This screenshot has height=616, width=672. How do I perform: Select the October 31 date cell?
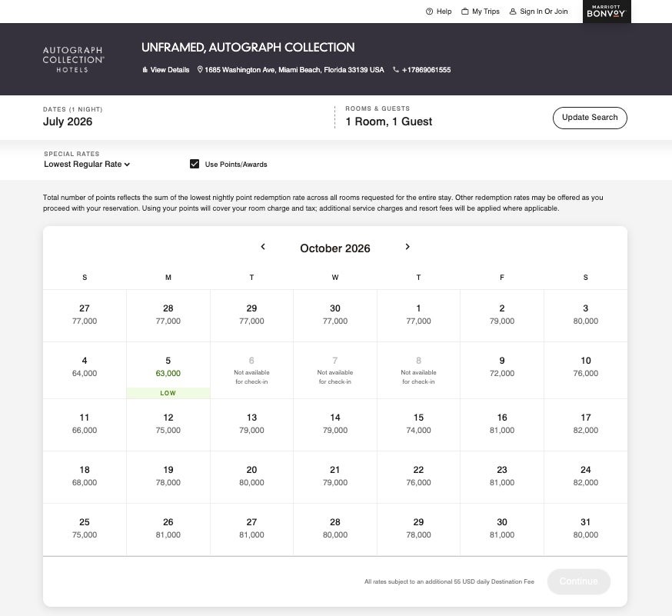point(585,529)
